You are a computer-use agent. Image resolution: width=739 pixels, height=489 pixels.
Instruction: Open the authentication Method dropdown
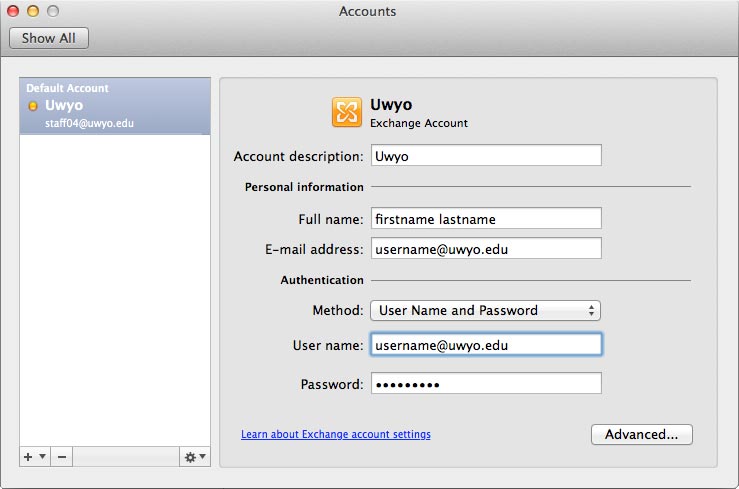(485, 310)
